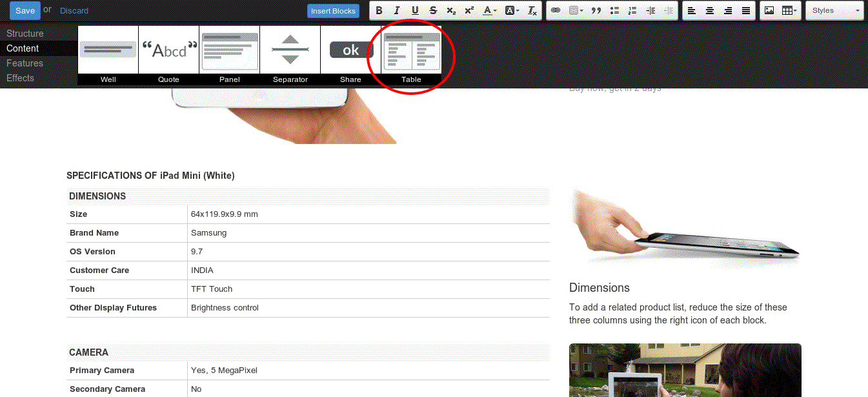The height and width of the screenshot is (397, 868).
Task: Click the 'Other Display Futures' label
Action: tap(113, 308)
